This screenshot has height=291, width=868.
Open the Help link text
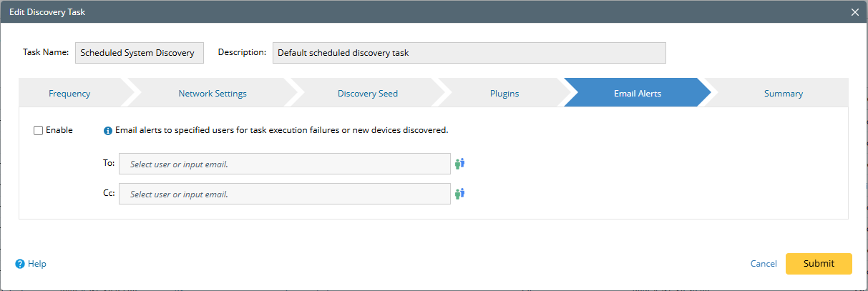[37, 264]
